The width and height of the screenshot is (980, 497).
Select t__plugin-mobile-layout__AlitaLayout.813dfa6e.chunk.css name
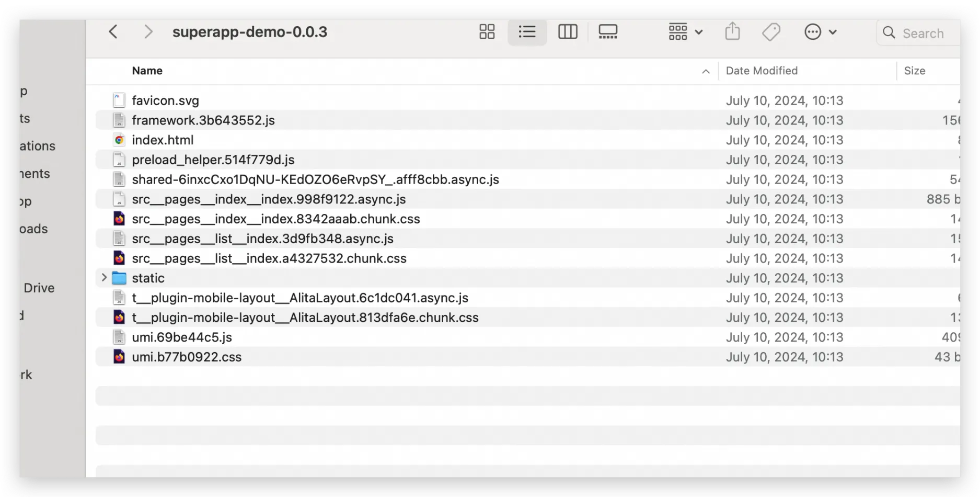305,318
